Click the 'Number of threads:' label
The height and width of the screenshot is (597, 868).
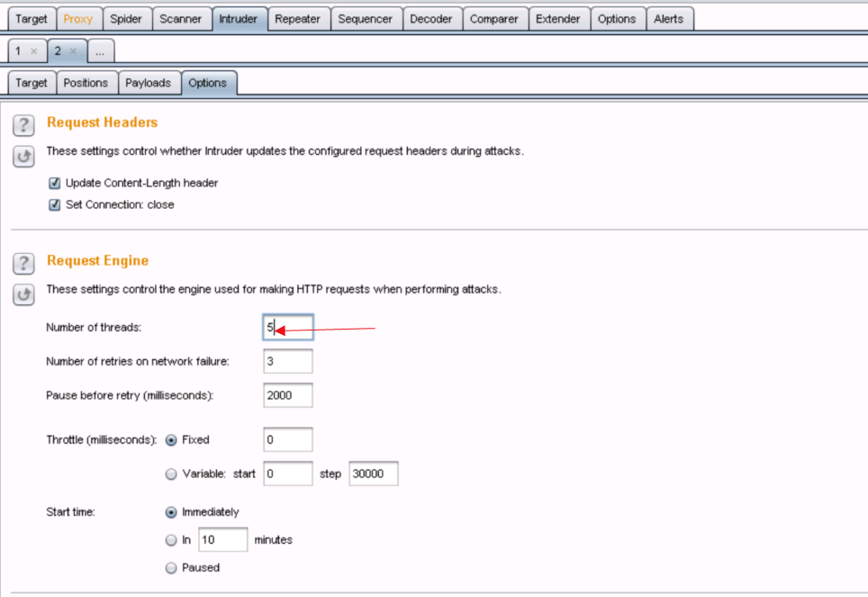click(x=95, y=328)
